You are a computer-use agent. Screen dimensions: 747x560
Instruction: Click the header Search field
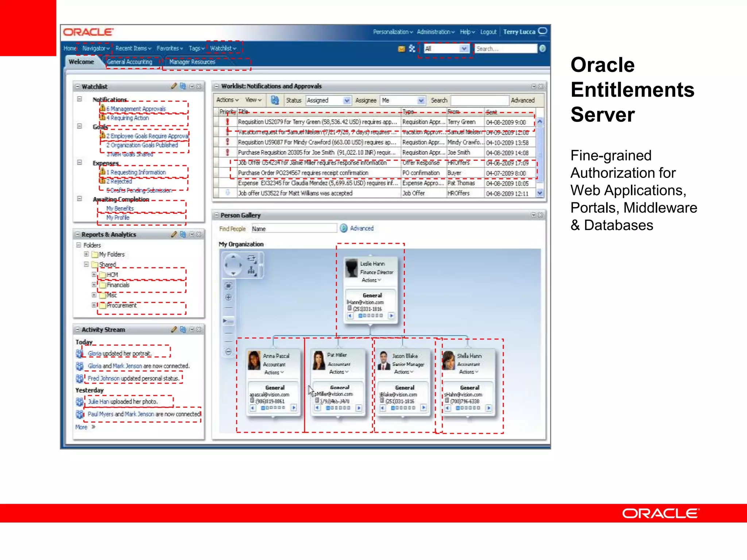506,48
